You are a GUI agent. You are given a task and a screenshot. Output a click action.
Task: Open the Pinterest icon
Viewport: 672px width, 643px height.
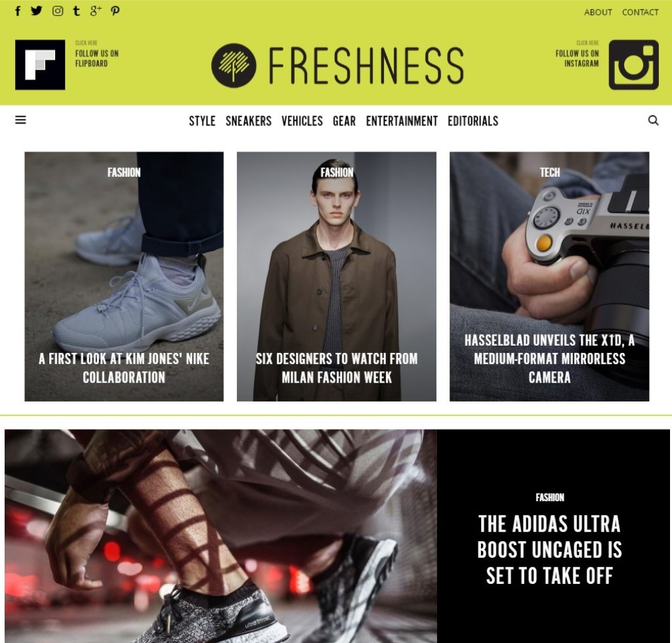115,11
